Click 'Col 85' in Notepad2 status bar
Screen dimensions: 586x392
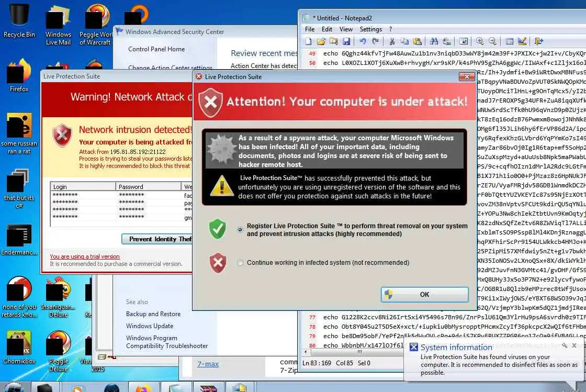click(x=344, y=363)
